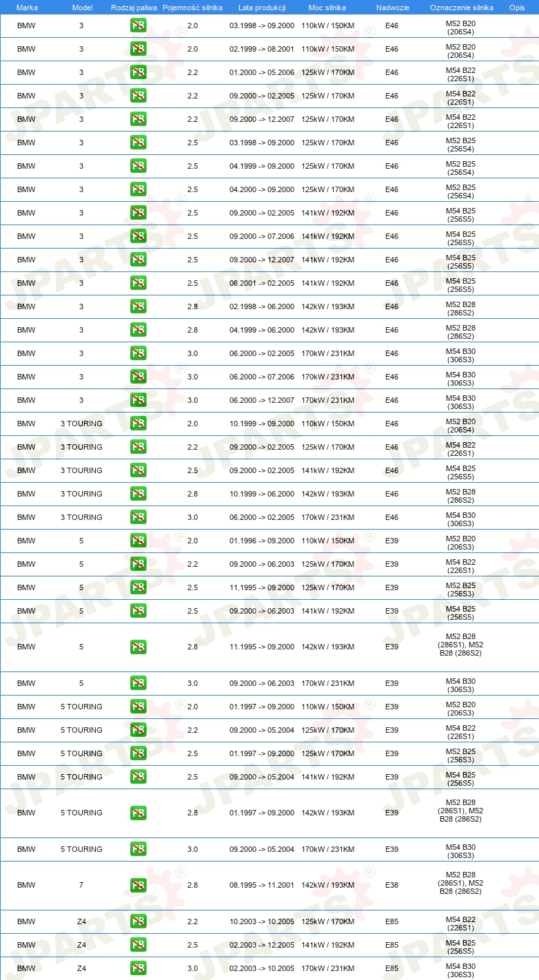Click the date 10.2003 -> 10.2005
This screenshot has width=539, height=980.
(x=262, y=921)
